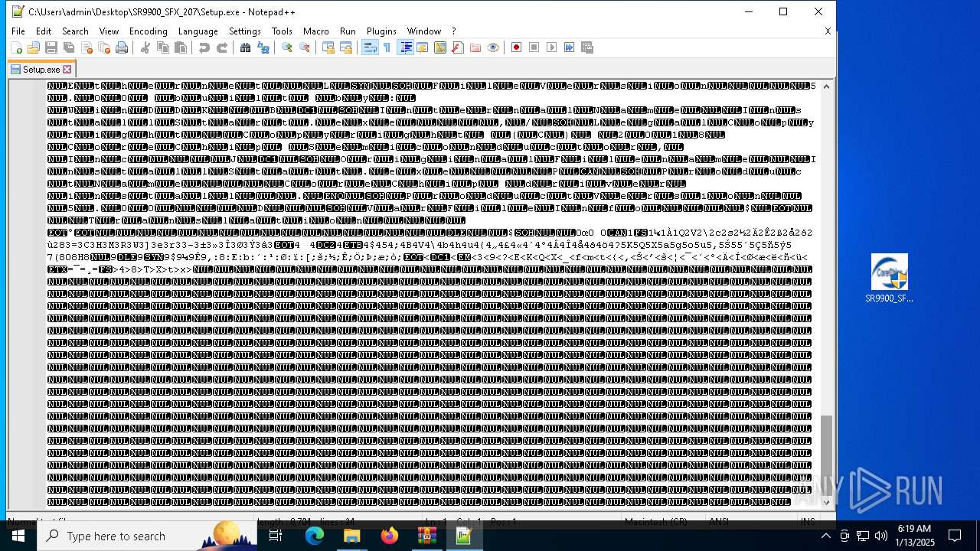
Task: Click the taskbar search box
Action: (x=147, y=536)
